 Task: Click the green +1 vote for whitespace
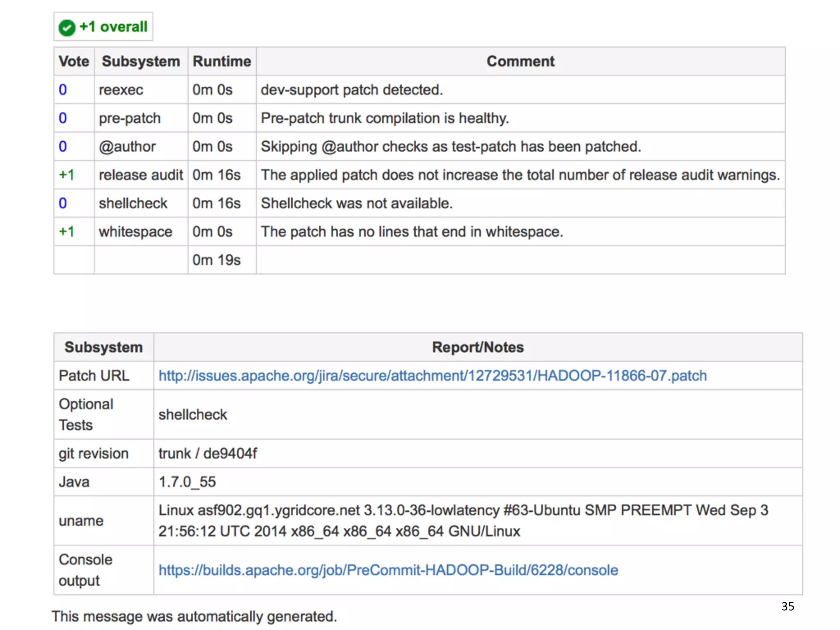66,232
